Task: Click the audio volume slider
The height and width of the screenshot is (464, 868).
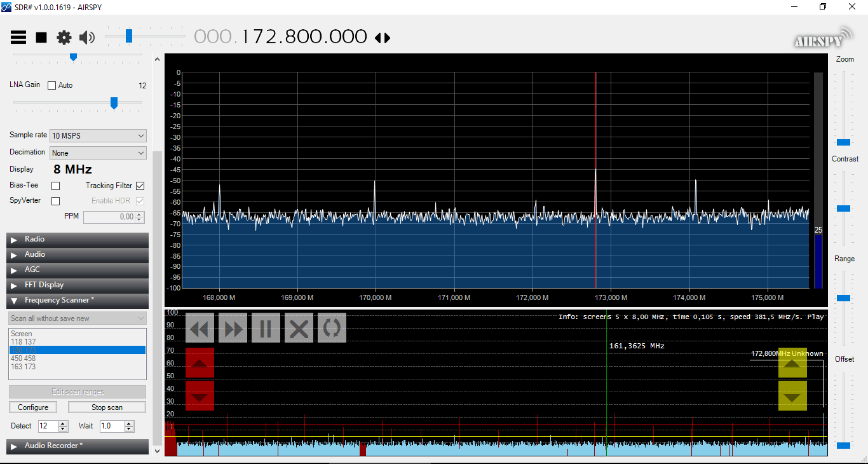Action: point(129,36)
